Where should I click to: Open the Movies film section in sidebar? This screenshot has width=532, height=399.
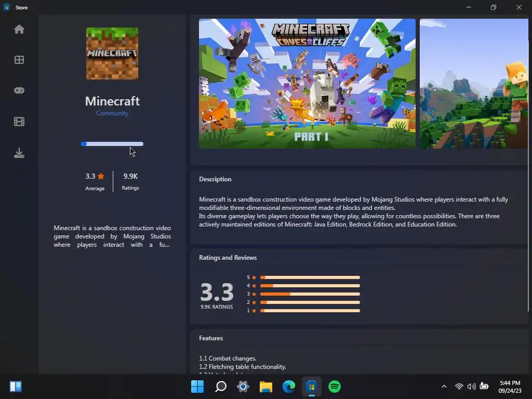19,122
